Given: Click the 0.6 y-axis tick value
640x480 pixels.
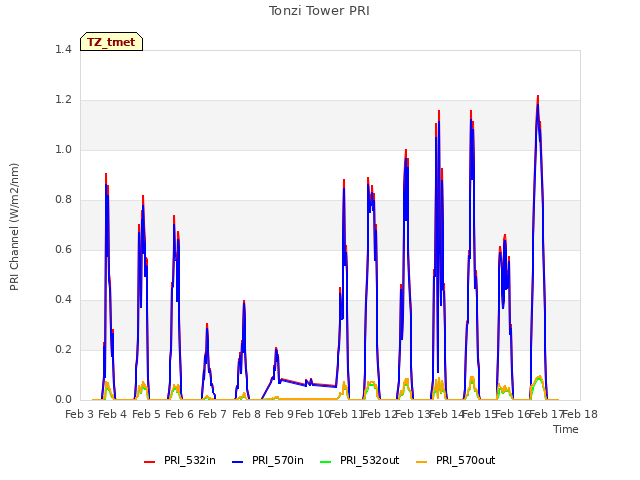Looking at the screenshot, I should coord(63,249).
